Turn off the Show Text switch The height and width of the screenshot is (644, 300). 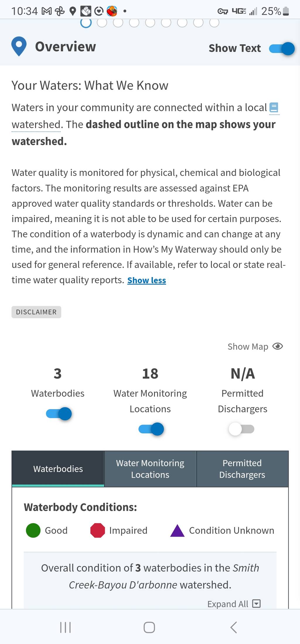pyautogui.click(x=282, y=48)
